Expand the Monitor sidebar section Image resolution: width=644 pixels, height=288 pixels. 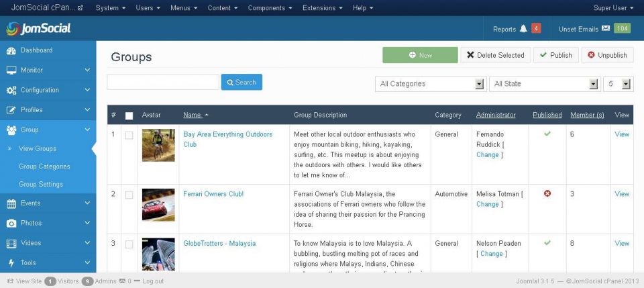tap(87, 70)
